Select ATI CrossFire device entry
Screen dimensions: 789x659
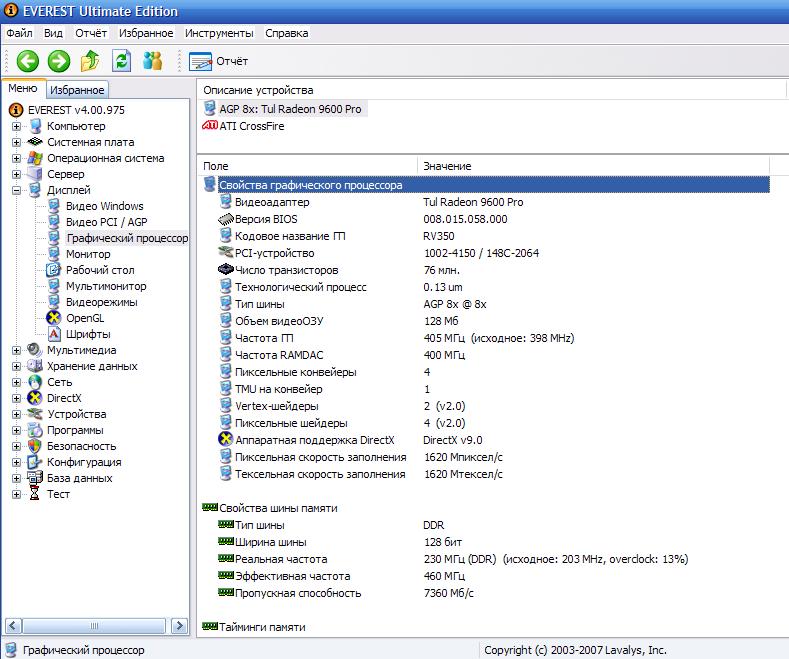(252, 126)
